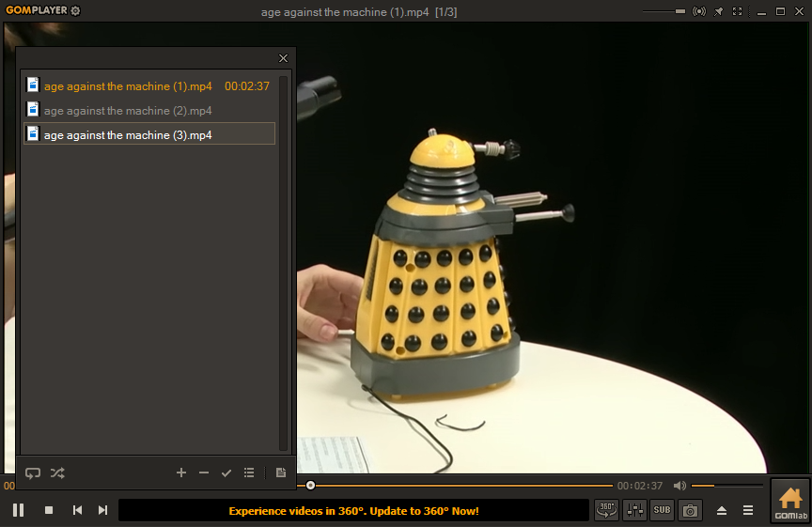Screen dimensions: 812x527
Task: Toggle shuffle mode in playlist panel
Action: [x=57, y=473]
